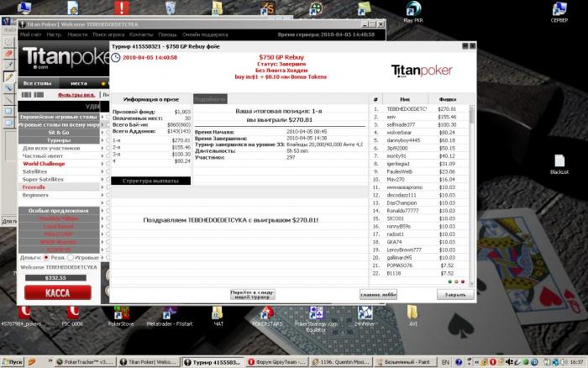The image size is (588, 368).
Task: Select player wolverbear in ranking list
Action: point(420,133)
